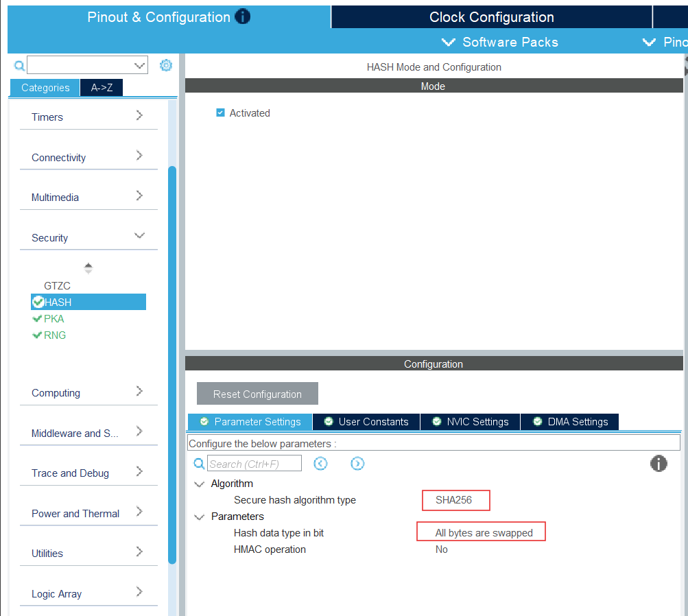688x616 pixels.
Task: Switch to A->Z sorting tab
Action: coord(102,87)
